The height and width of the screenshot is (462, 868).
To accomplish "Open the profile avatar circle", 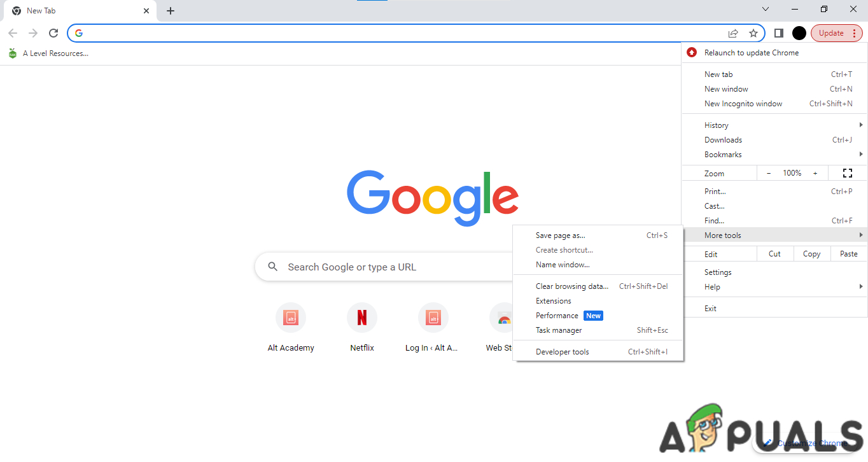I will (799, 33).
